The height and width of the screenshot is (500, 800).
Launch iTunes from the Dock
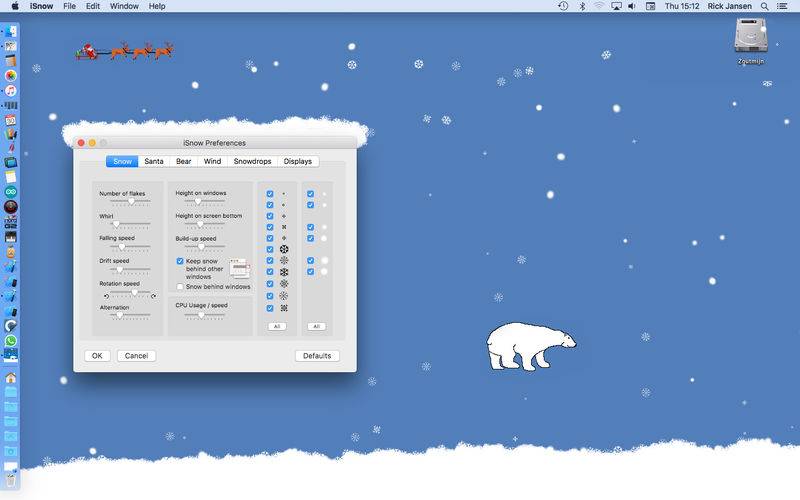coord(11,90)
